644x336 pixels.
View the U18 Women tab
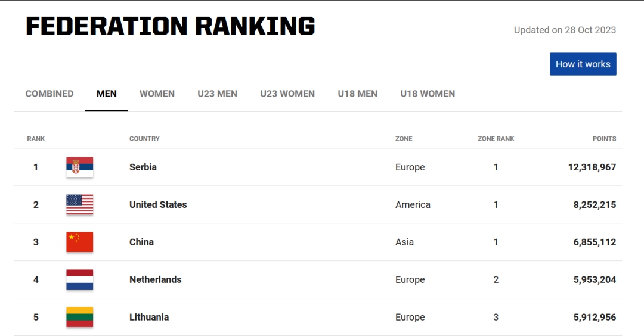pos(428,94)
